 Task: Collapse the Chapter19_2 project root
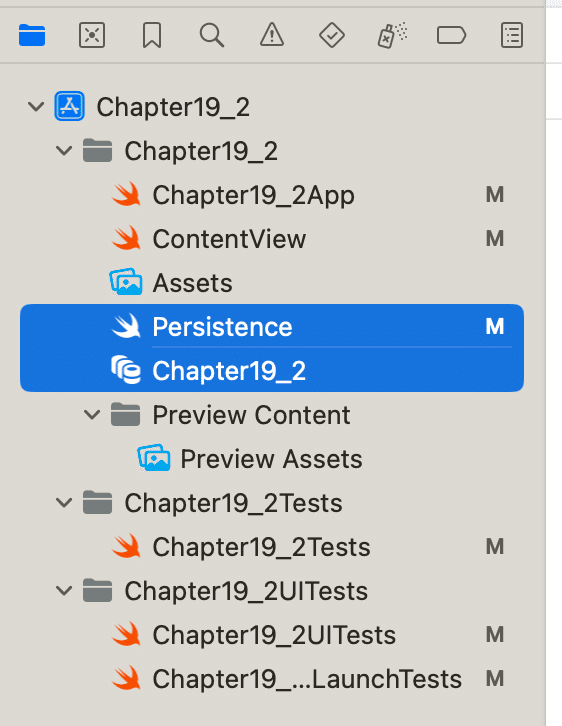tap(36, 107)
